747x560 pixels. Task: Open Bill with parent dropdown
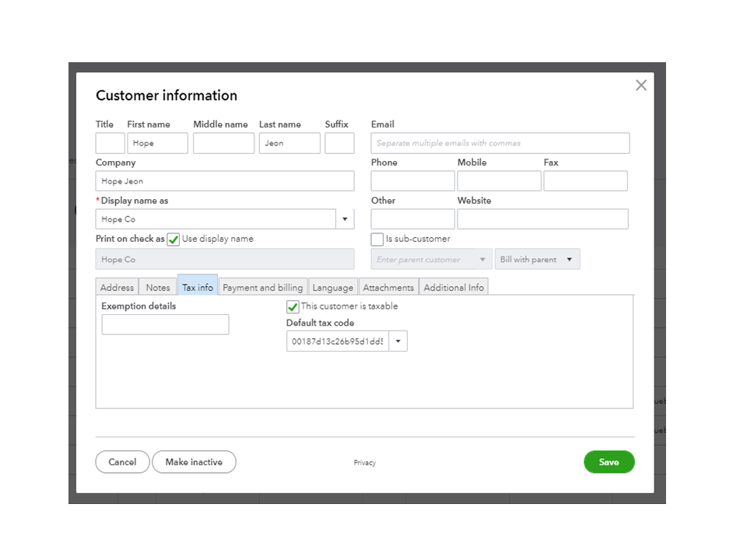[x=538, y=260]
